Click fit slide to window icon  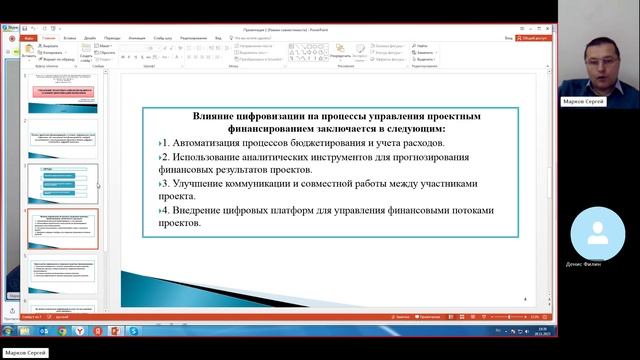(544, 317)
